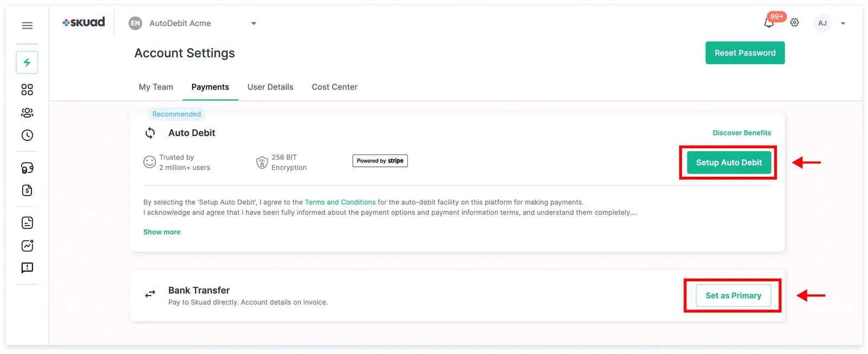Click the Powered by Stripe badge
Image resolution: width=868 pixels, height=354 pixels.
[380, 161]
